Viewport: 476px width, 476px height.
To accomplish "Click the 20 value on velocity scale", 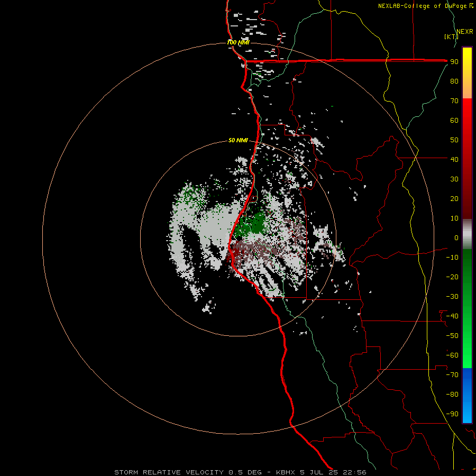I will pos(454,198).
